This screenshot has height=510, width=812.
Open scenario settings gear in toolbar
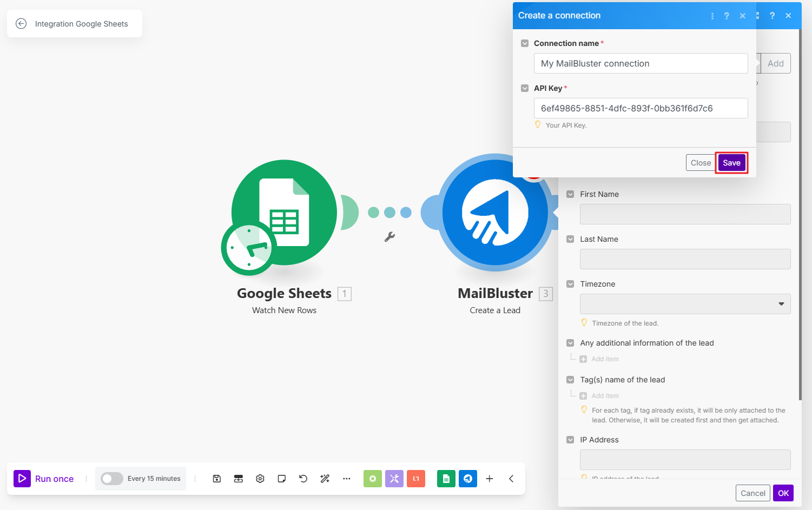[260, 479]
